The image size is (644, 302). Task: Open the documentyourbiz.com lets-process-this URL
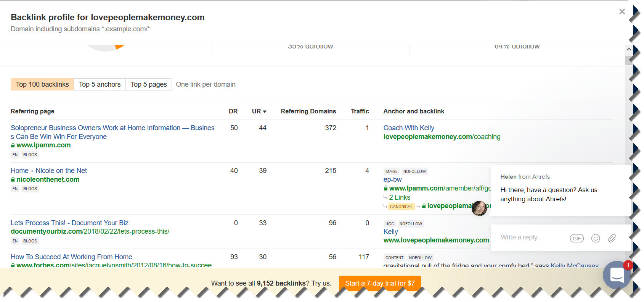click(90, 231)
